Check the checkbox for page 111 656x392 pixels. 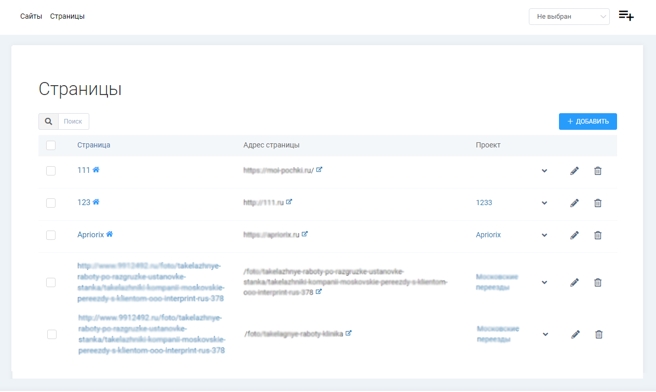point(51,171)
